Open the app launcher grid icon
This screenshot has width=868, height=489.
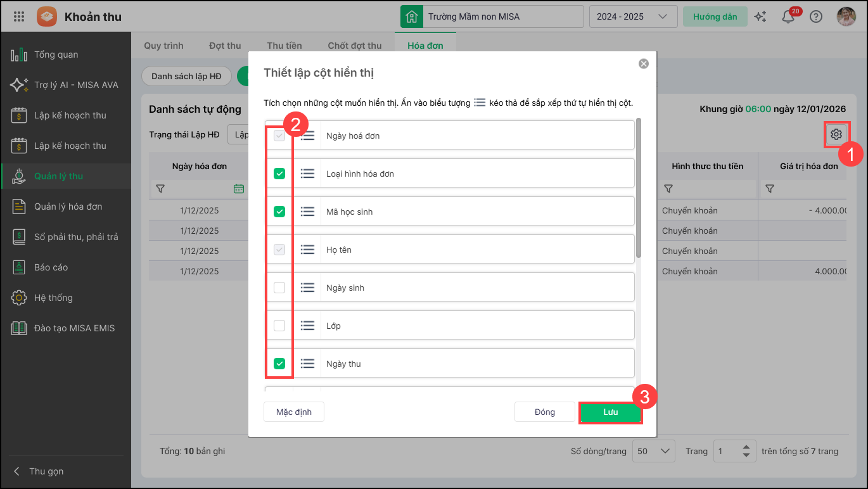pos(19,16)
